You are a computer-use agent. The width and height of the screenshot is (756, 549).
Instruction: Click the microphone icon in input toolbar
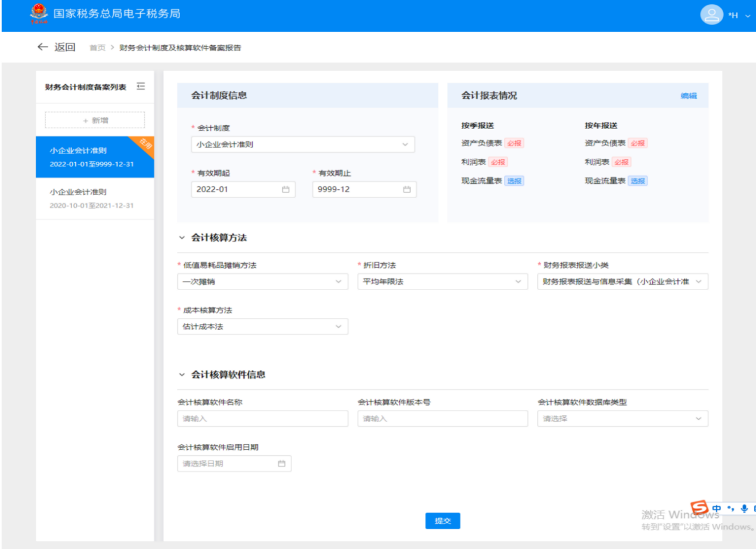(x=744, y=508)
